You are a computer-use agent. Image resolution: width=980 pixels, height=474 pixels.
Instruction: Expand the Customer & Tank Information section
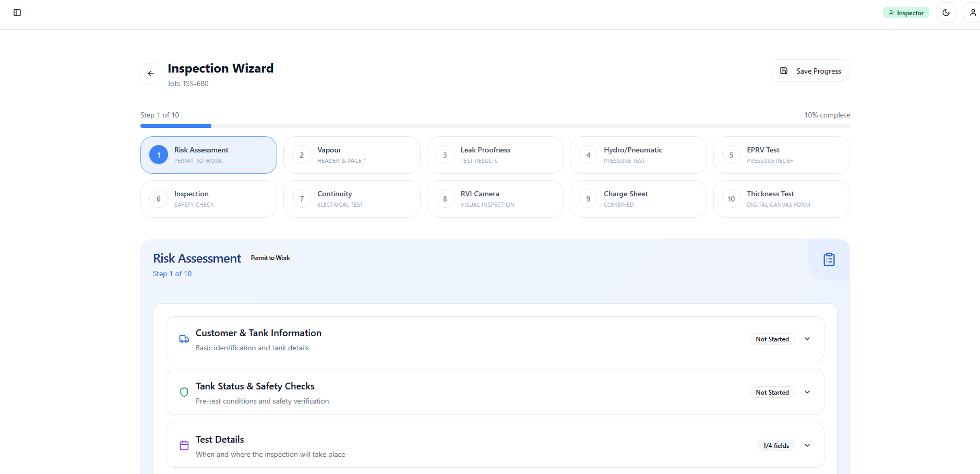point(807,339)
